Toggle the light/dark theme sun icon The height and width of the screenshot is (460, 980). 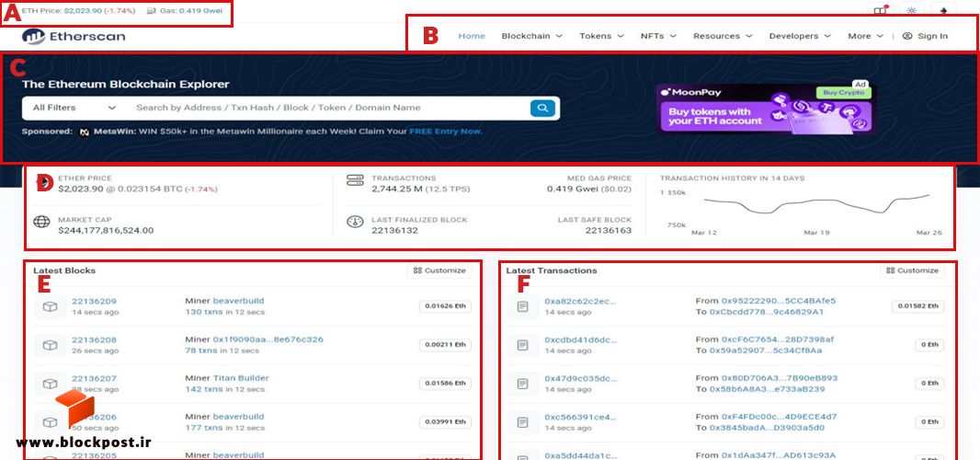(x=912, y=11)
